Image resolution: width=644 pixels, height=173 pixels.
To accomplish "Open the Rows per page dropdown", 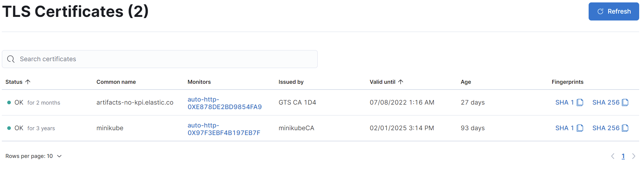I will 33,156.
